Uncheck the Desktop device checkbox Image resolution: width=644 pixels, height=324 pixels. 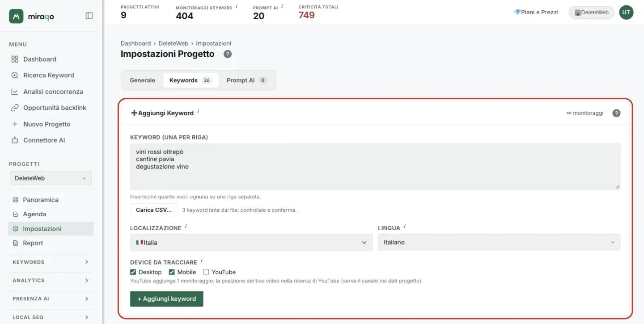point(133,272)
